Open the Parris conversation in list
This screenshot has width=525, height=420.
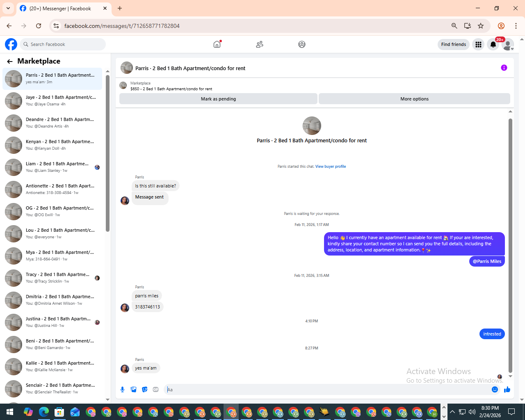point(52,79)
